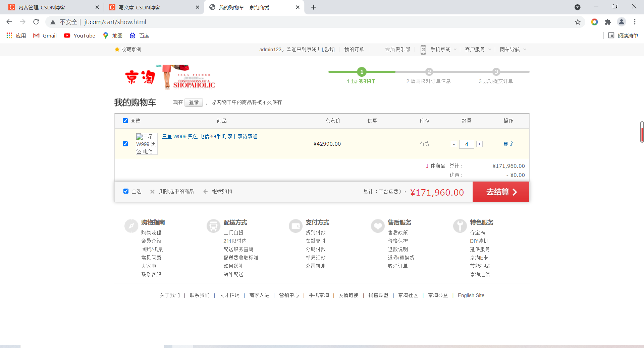The width and height of the screenshot is (644, 348).
Task: Click the 登录 button
Action: (x=194, y=102)
